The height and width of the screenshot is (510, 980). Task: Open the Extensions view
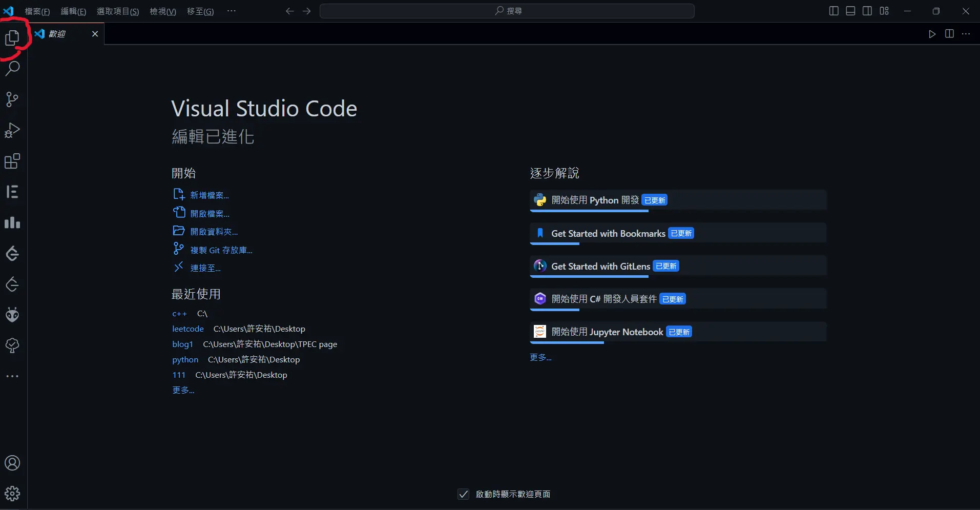tap(12, 161)
